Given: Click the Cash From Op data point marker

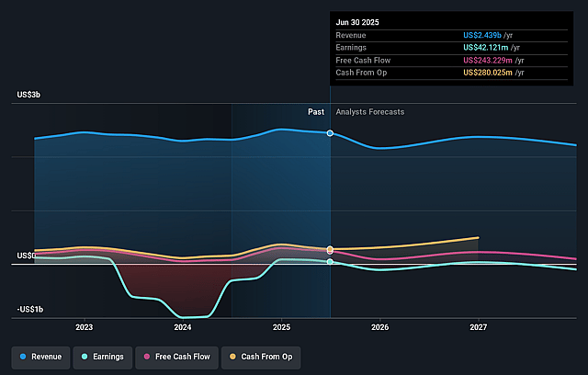Looking at the screenshot, I should pos(330,249).
